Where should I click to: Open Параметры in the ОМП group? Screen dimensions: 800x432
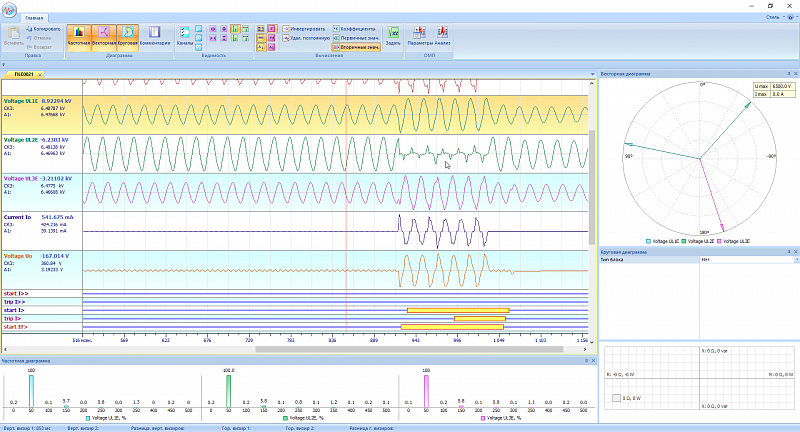coord(420,36)
